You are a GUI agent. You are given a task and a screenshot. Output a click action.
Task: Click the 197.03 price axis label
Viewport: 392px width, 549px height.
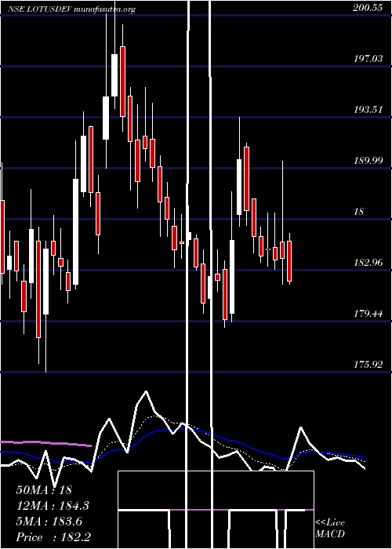point(368,59)
